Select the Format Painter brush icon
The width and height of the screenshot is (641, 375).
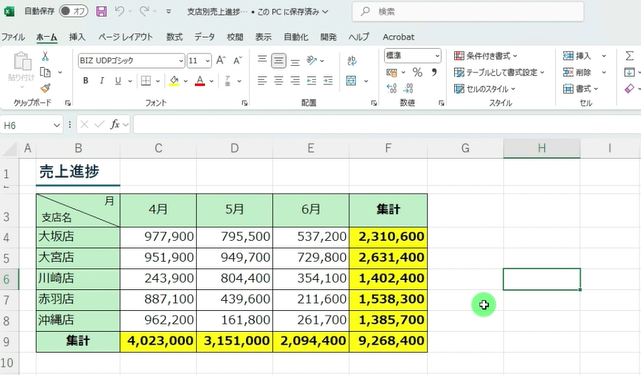(x=45, y=88)
